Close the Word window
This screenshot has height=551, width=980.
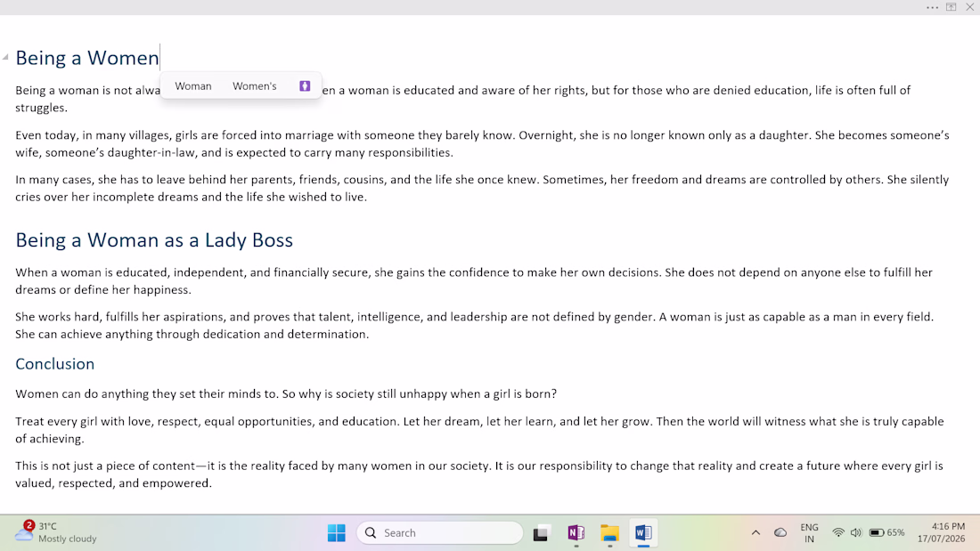click(x=970, y=7)
